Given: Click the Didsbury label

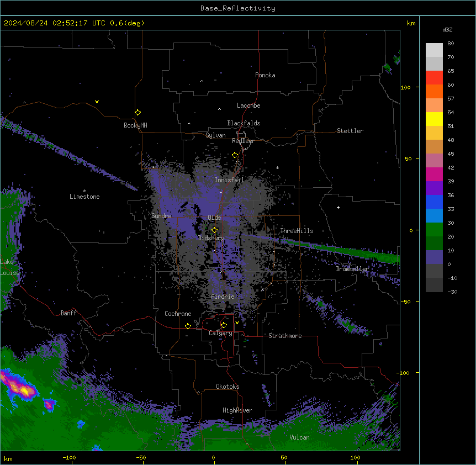Looking at the screenshot, I should 211,238.
